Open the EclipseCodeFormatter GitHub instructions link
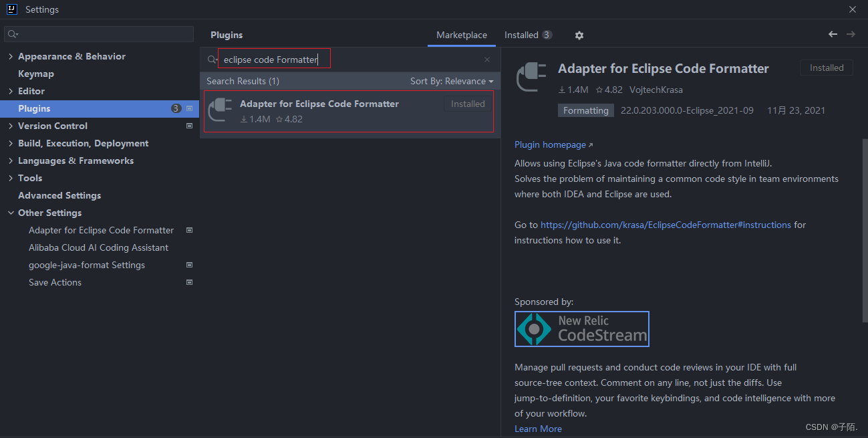 pos(666,225)
